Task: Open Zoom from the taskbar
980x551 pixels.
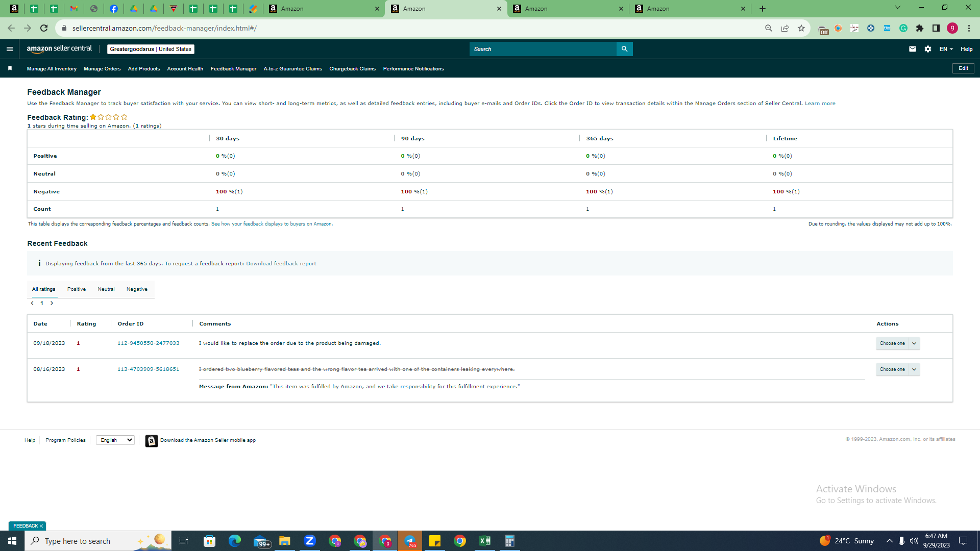Action: coord(310,541)
